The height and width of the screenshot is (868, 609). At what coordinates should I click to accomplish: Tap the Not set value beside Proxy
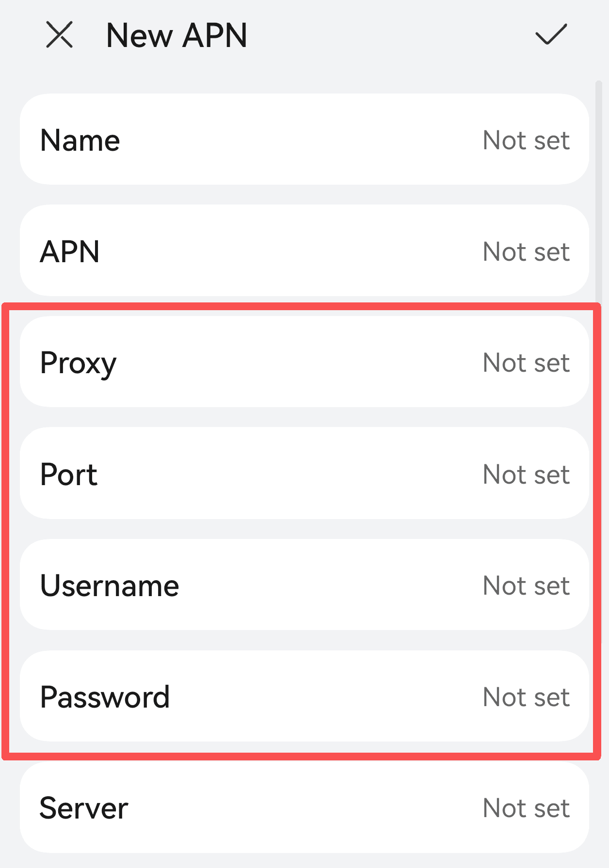(526, 363)
